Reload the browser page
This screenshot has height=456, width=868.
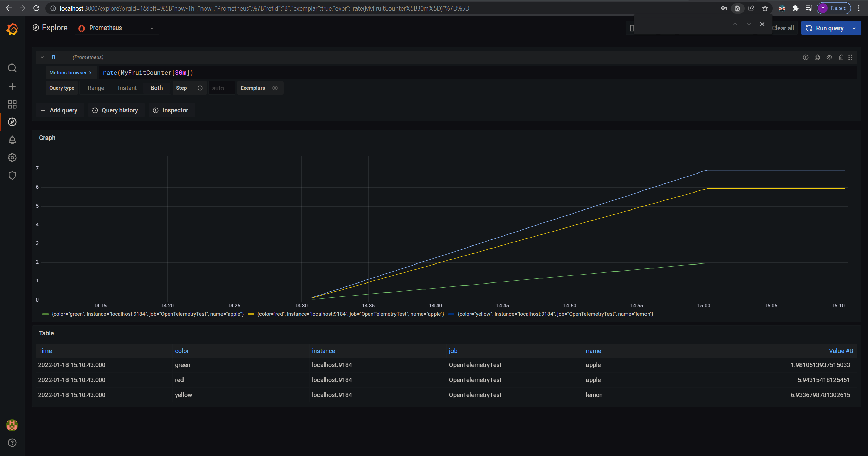click(x=36, y=8)
